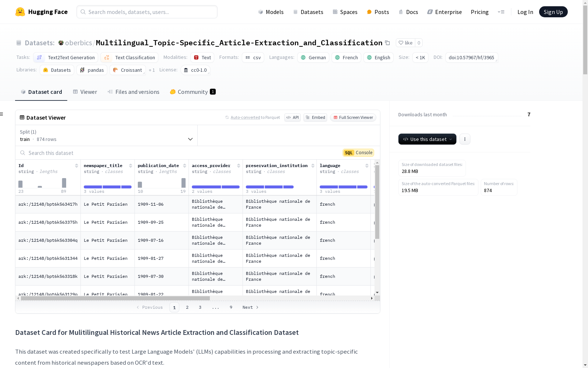Viewport: 588px width, 368px height.
Task: Click the cell ark:/12148/bpt6k563417h
Action: 48,204
